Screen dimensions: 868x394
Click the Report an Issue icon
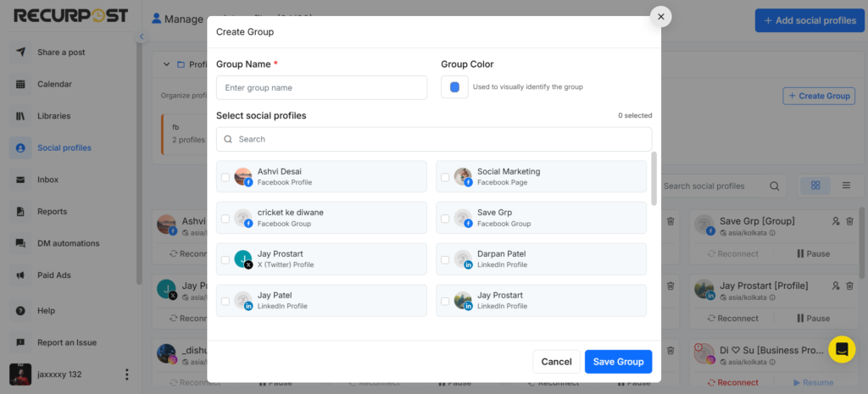(20, 342)
